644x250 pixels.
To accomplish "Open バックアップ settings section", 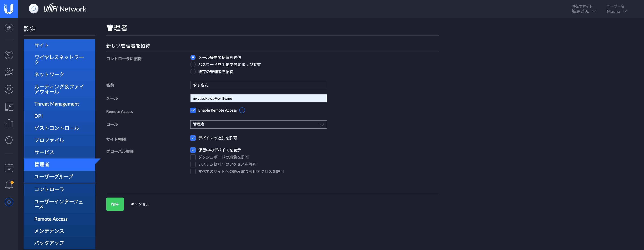I will (x=59, y=243).
